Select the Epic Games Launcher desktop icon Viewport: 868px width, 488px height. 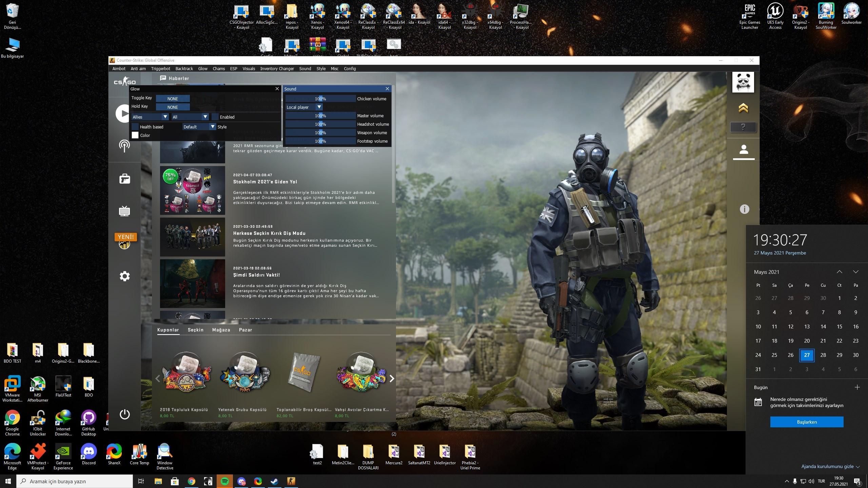coord(750,17)
